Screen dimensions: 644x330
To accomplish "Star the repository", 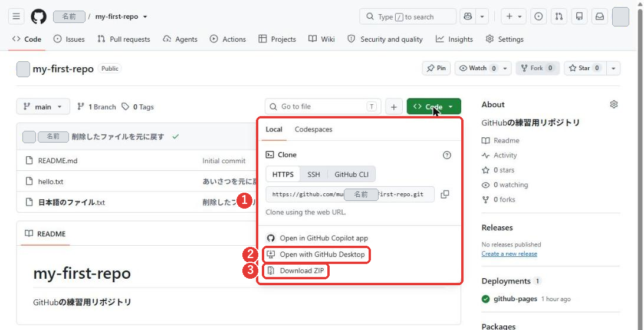I will 585,68.
